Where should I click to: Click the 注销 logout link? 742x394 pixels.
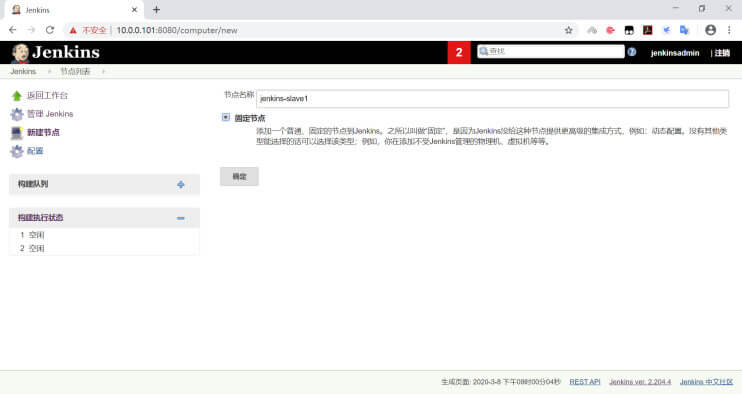[x=722, y=53]
